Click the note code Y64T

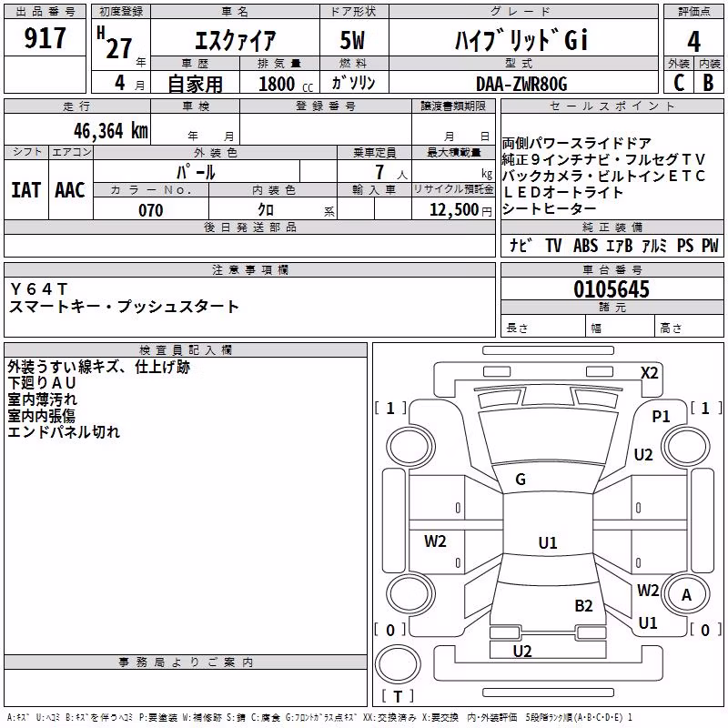click(39, 289)
